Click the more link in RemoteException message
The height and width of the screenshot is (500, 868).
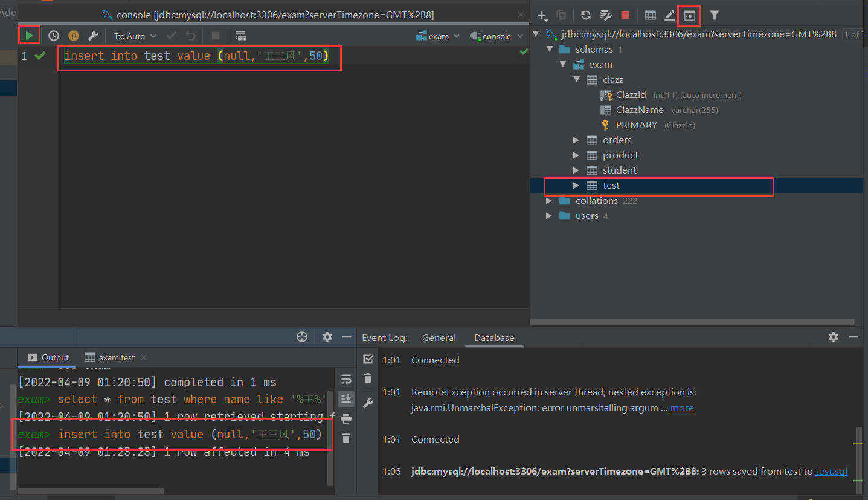tap(682, 407)
